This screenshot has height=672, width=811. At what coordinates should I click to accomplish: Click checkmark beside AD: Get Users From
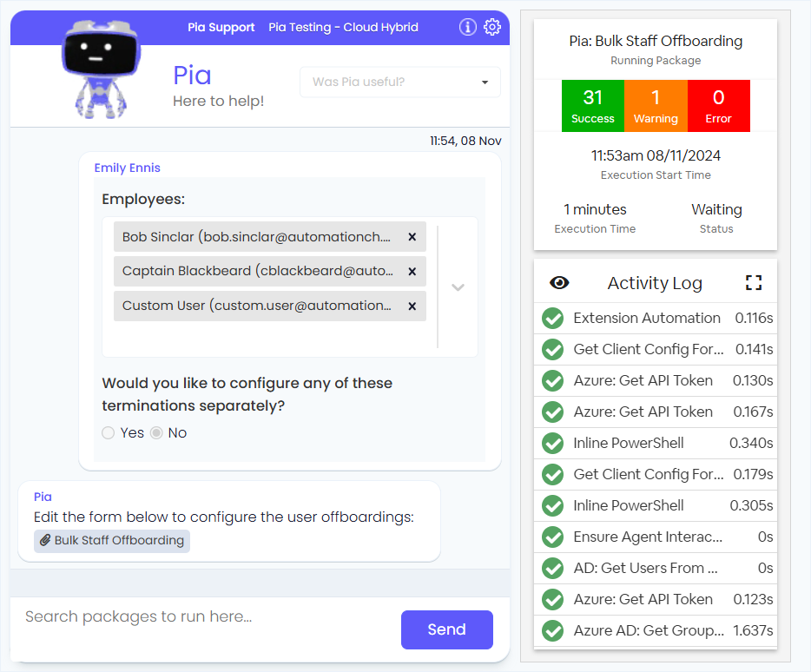tap(553, 569)
